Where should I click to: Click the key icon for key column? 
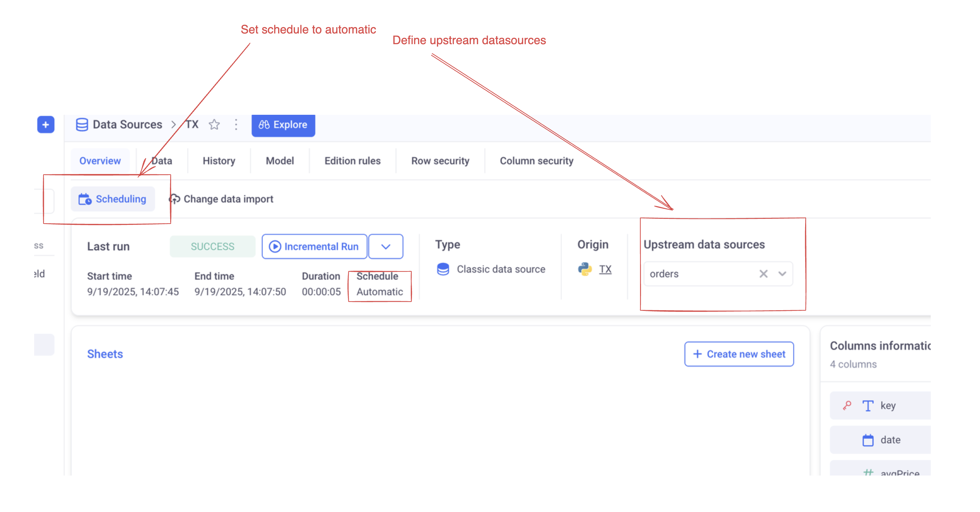[x=847, y=406]
